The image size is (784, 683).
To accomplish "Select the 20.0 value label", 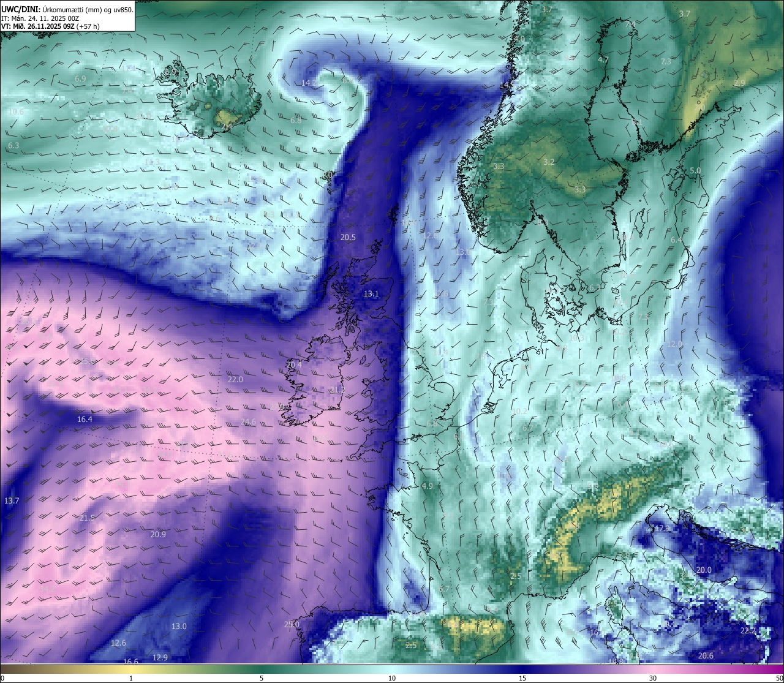I will point(704,570).
